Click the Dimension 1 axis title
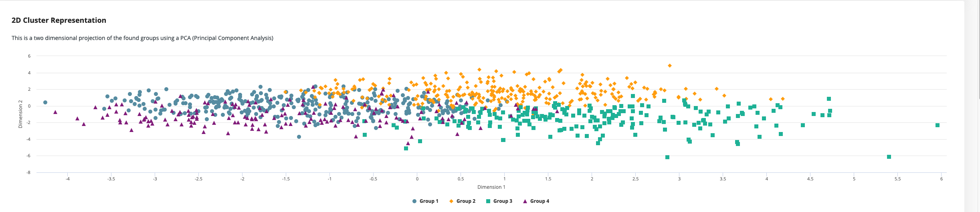 point(491,187)
